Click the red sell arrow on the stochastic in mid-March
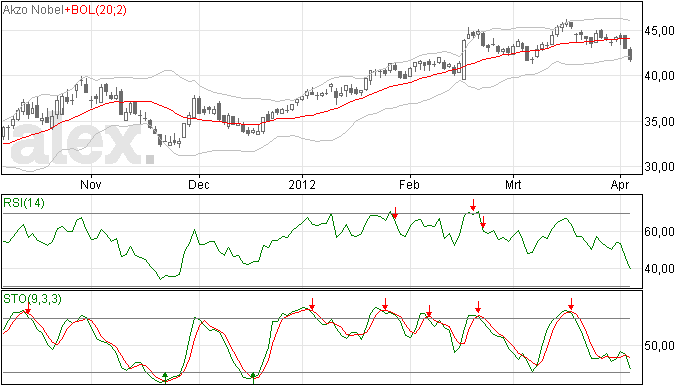 (571, 304)
